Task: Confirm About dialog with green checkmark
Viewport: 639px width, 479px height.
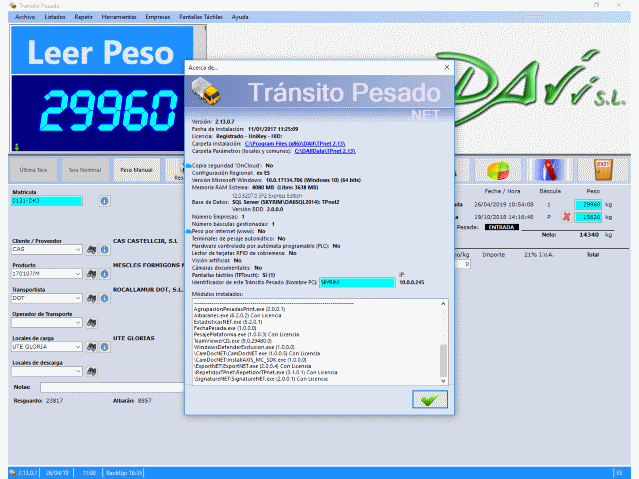Action: tap(430, 400)
